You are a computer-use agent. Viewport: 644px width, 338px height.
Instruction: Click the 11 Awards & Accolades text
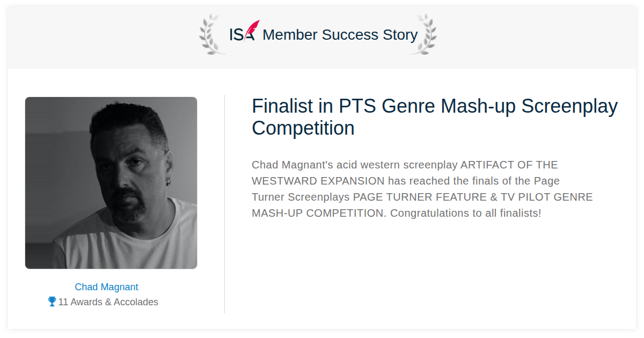[108, 302]
